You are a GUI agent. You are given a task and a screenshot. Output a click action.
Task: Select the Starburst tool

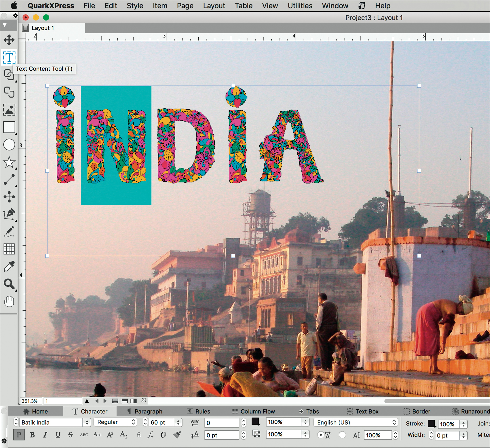pos(9,162)
